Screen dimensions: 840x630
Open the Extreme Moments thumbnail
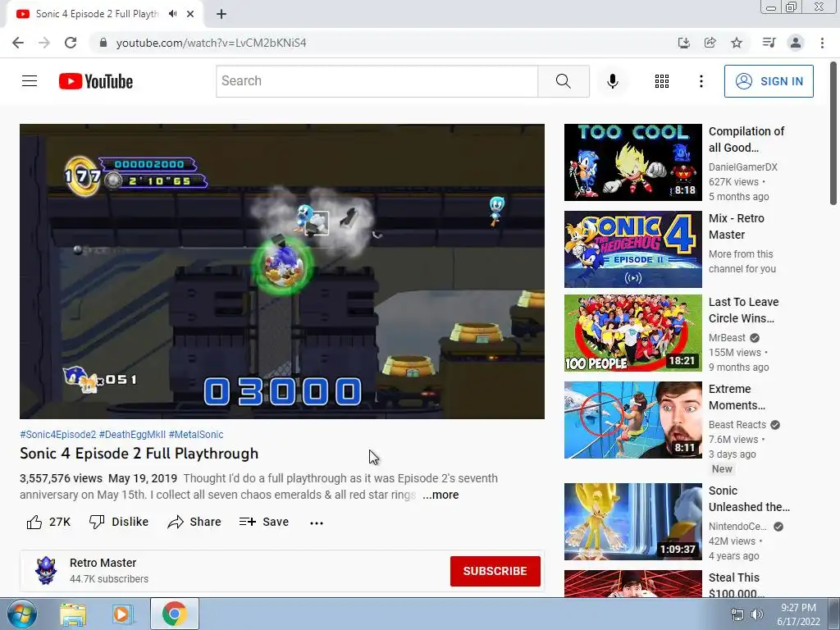(632, 420)
